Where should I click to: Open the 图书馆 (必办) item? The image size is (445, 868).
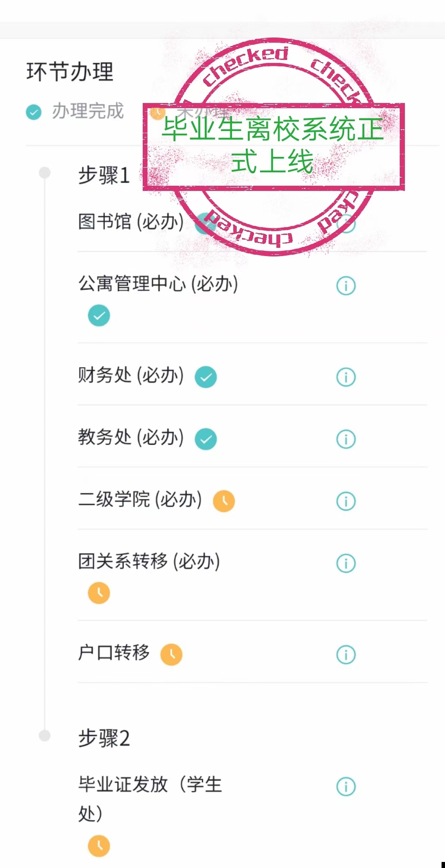click(131, 222)
